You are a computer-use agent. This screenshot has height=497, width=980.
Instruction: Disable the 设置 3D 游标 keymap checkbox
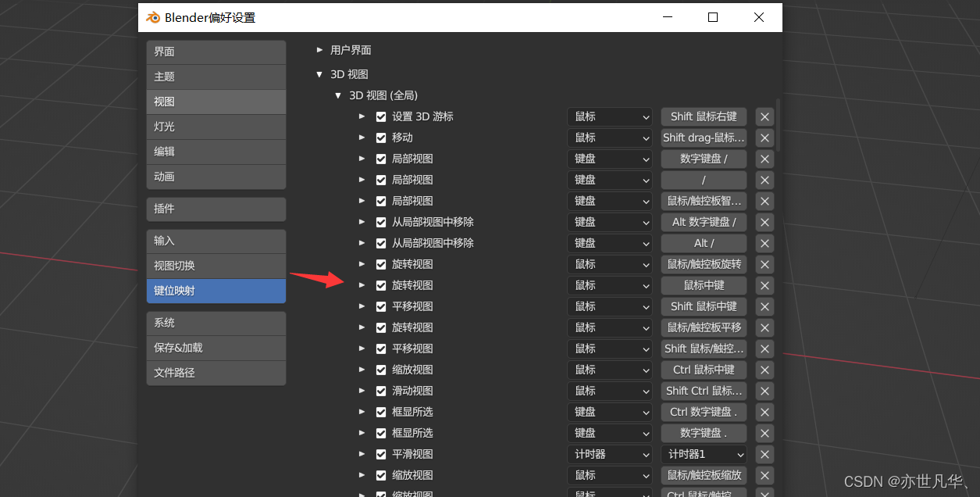(381, 116)
